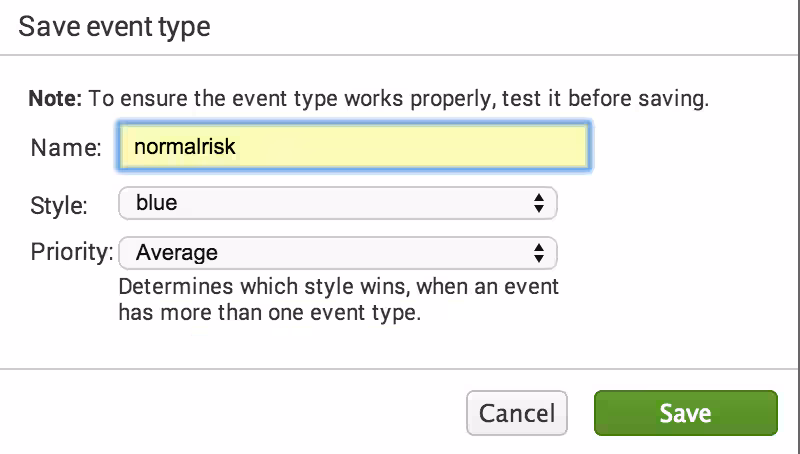Screen dimensions: 800x454
Task: Click the "Style:" field label
Action: click(59, 205)
